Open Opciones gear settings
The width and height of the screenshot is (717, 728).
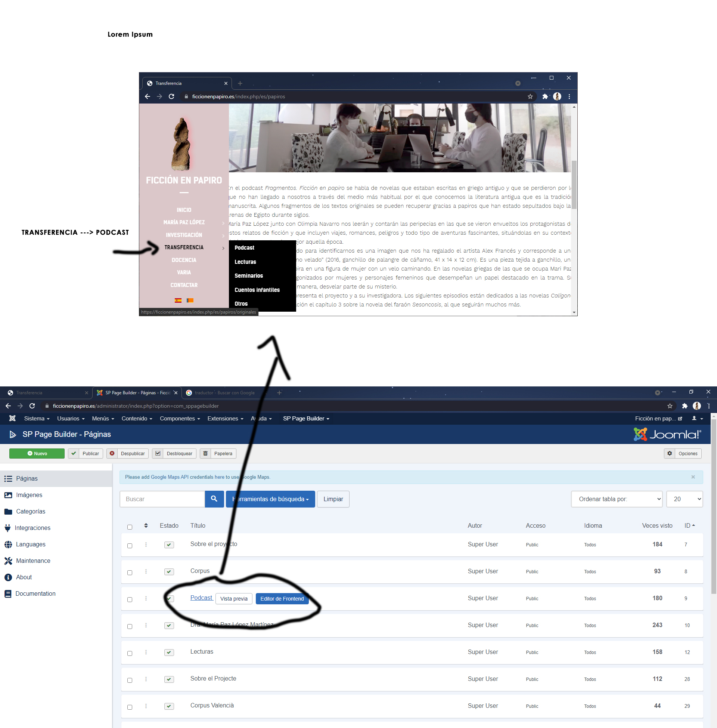coord(682,453)
